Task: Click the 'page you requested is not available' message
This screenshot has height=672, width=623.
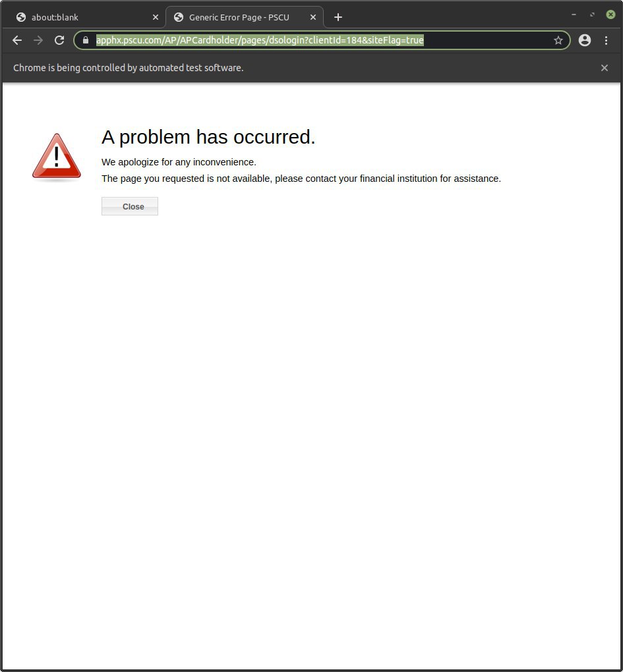Action: tap(301, 179)
